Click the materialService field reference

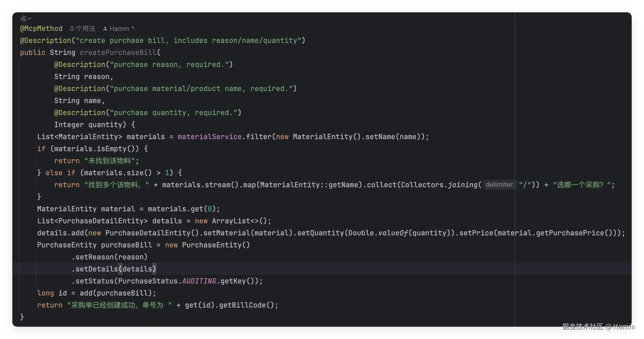click(209, 137)
